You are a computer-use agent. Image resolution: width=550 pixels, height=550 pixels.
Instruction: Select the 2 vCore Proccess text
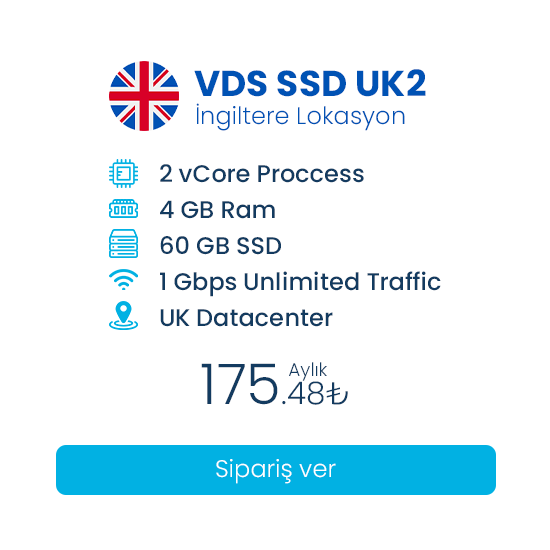click(x=262, y=174)
